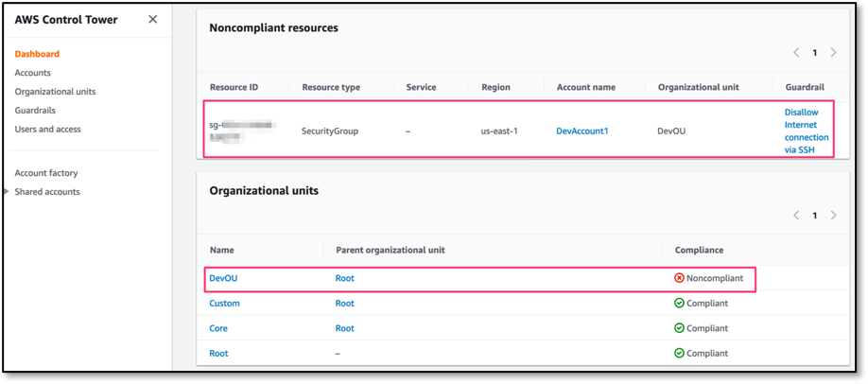Click the red Noncompliant status icon
Viewport: 868px width, 384px height.
click(x=679, y=278)
